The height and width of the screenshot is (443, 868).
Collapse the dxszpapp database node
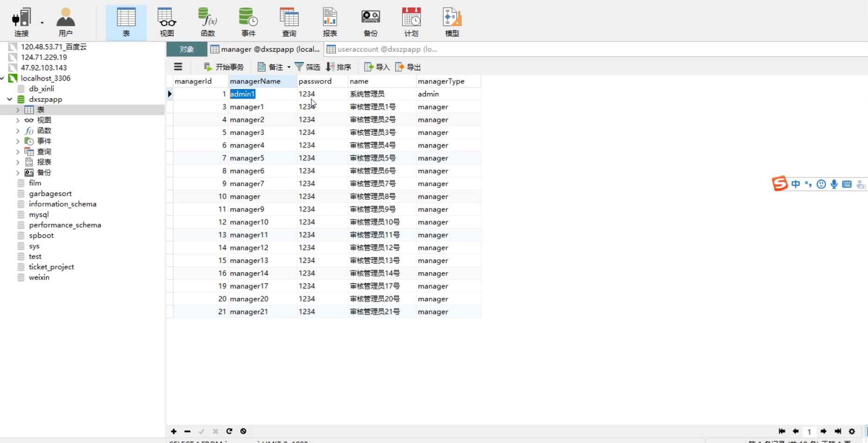click(10, 99)
